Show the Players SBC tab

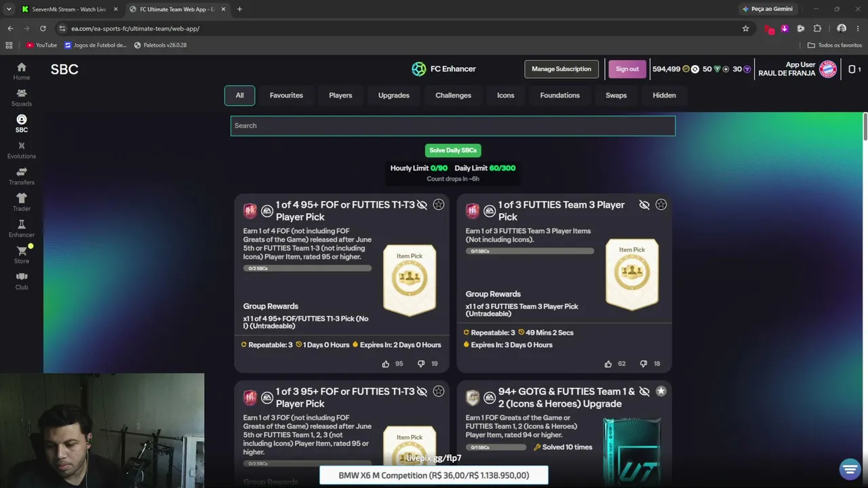click(340, 96)
